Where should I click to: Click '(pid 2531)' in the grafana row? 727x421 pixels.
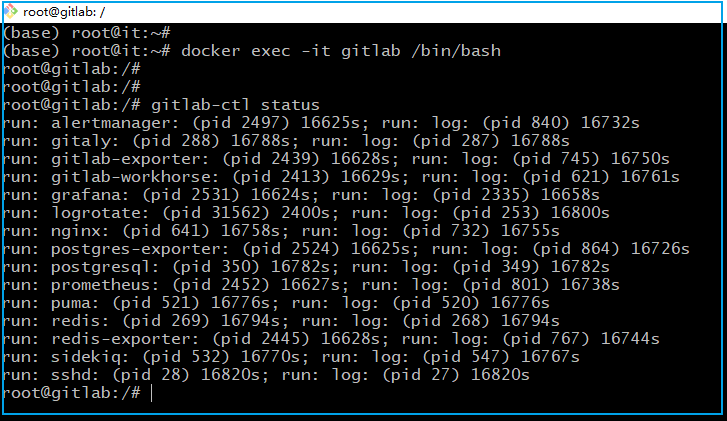191,195
